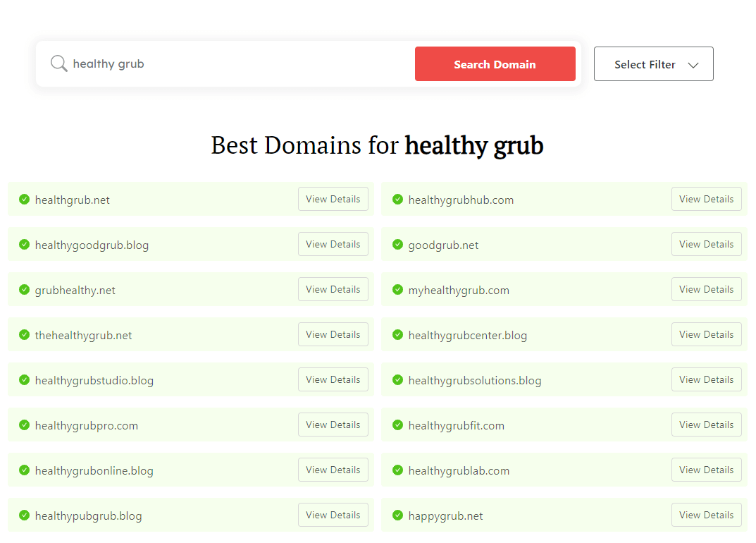The width and height of the screenshot is (756, 543).
Task: View details for healthygrubhub.com
Action: click(x=706, y=199)
